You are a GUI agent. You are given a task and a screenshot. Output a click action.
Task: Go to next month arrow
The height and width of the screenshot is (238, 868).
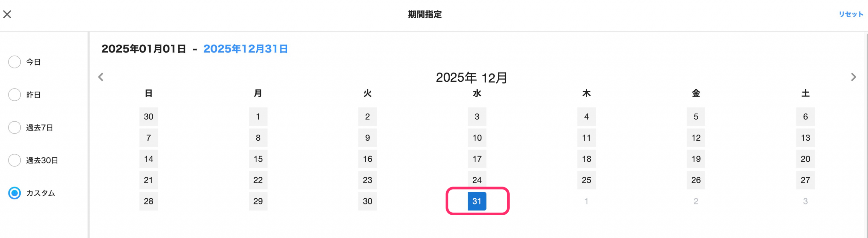coord(853,77)
